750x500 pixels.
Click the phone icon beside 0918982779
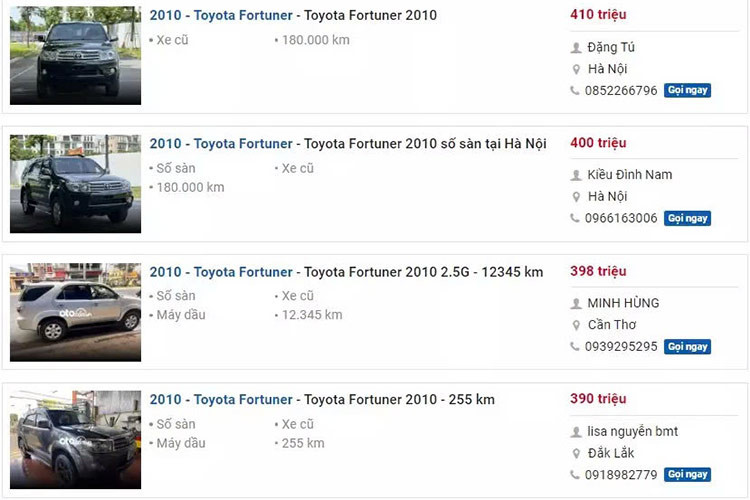pyautogui.click(x=575, y=475)
